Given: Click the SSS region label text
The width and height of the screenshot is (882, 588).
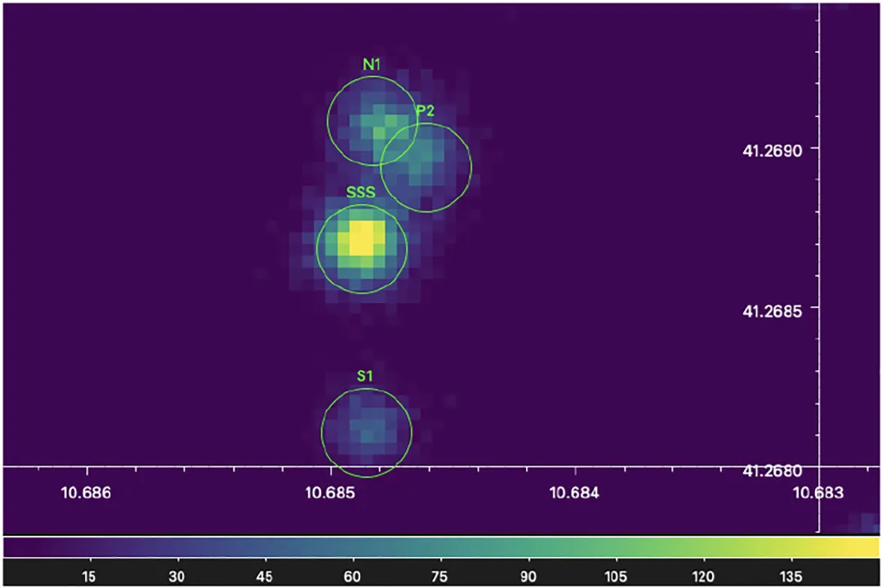Looking at the screenshot, I should pyautogui.click(x=362, y=193).
